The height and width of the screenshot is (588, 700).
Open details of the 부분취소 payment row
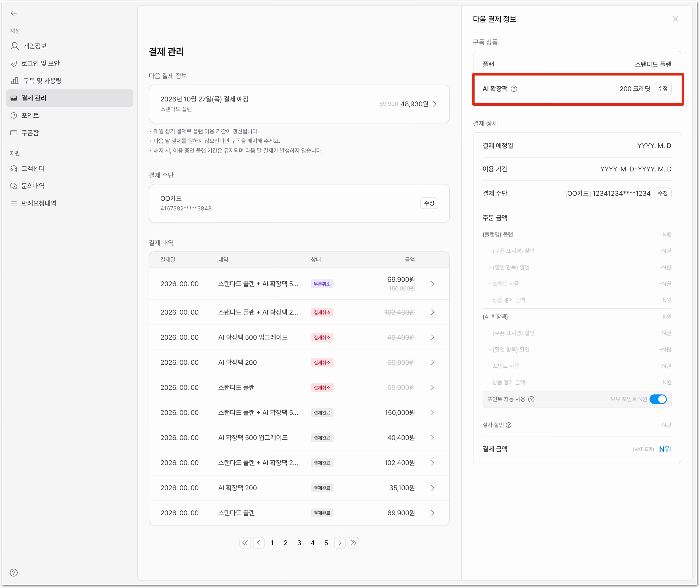tap(299, 284)
